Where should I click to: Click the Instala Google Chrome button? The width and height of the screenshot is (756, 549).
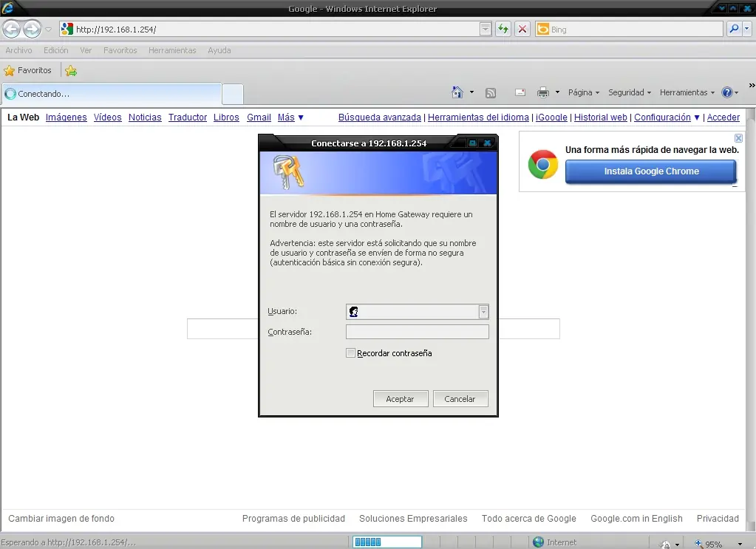pos(651,171)
